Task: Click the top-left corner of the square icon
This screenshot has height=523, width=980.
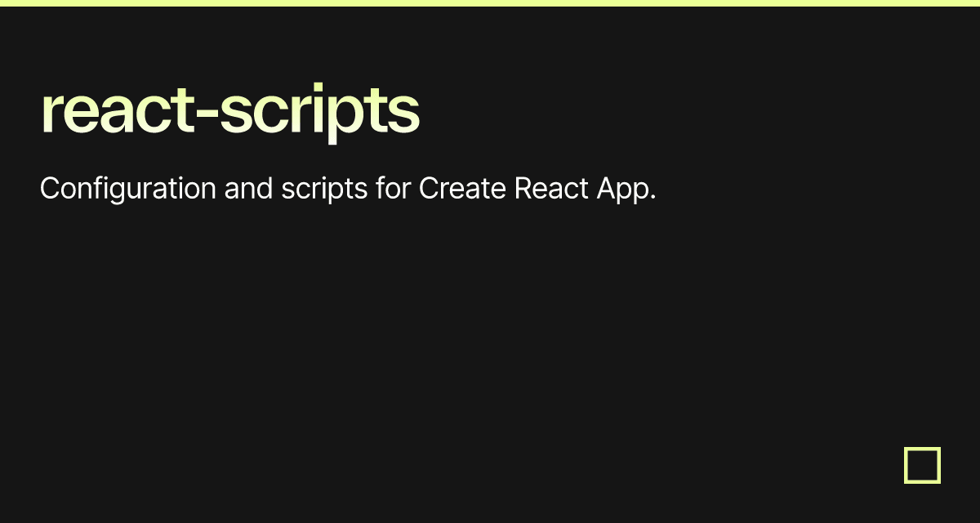Action: point(906,450)
